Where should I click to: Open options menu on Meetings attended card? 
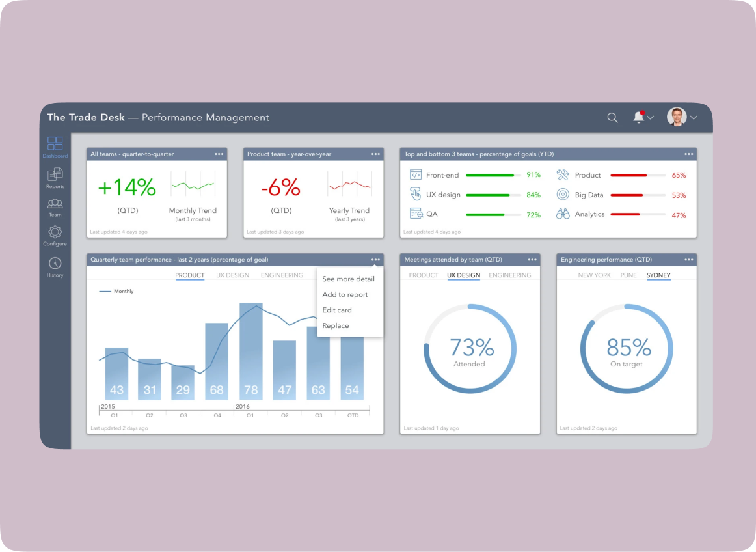pos(532,260)
